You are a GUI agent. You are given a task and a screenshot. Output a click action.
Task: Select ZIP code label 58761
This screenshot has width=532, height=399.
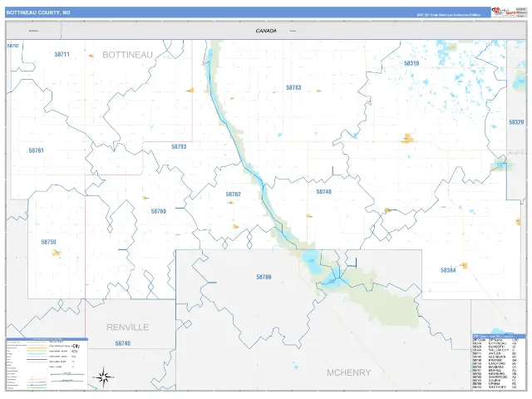coord(37,150)
